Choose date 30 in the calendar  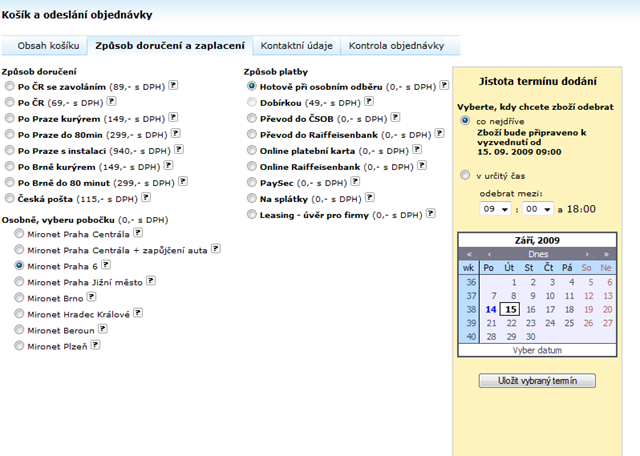coord(530,337)
